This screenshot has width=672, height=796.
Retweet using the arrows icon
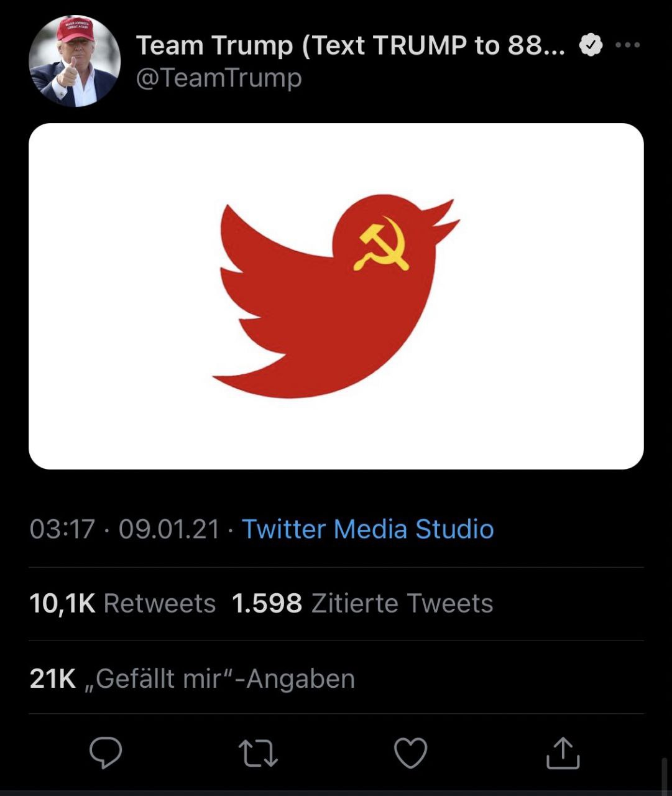[x=258, y=753]
